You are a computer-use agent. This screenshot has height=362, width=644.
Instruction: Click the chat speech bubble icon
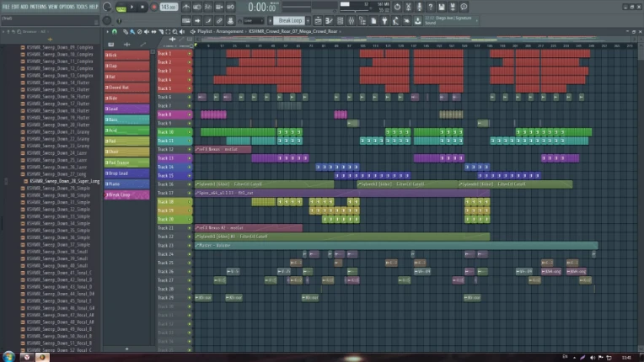[464, 7]
